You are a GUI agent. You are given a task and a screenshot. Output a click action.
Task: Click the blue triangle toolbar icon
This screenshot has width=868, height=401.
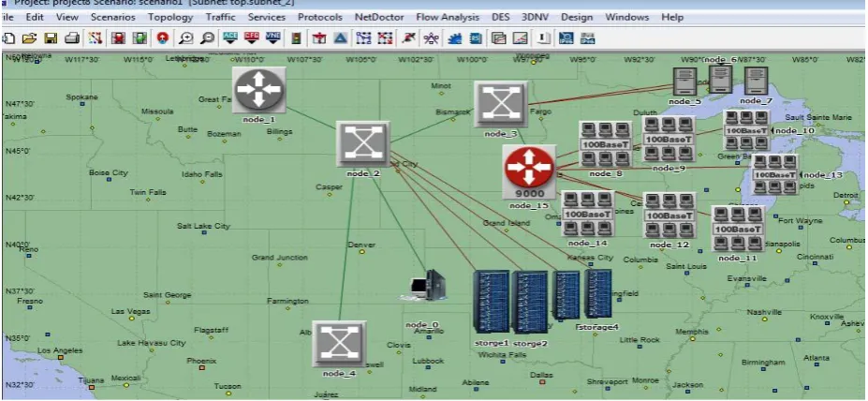coord(341,38)
